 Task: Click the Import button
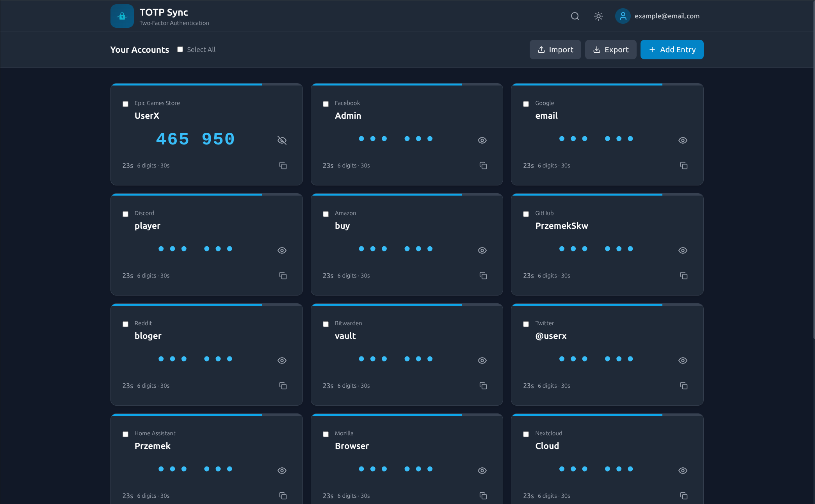pos(555,50)
